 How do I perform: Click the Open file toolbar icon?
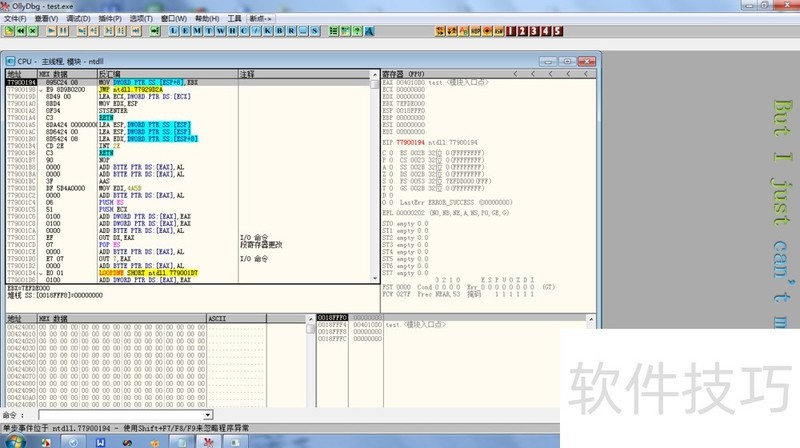click(9, 31)
